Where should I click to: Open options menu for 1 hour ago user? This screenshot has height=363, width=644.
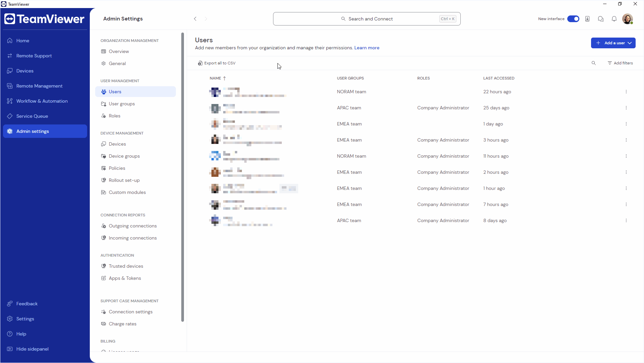click(x=626, y=188)
